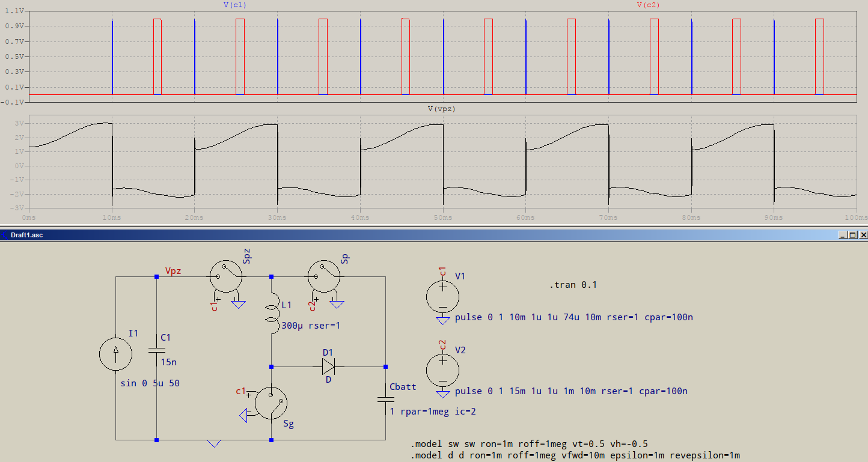Click the C1 label text
This screenshot has height=462, width=868.
pyautogui.click(x=166, y=338)
